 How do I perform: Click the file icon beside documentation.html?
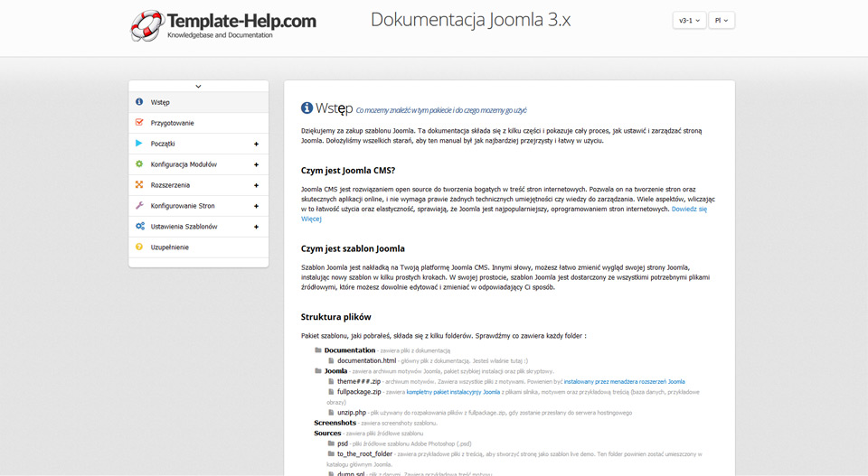click(x=331, y=360)
